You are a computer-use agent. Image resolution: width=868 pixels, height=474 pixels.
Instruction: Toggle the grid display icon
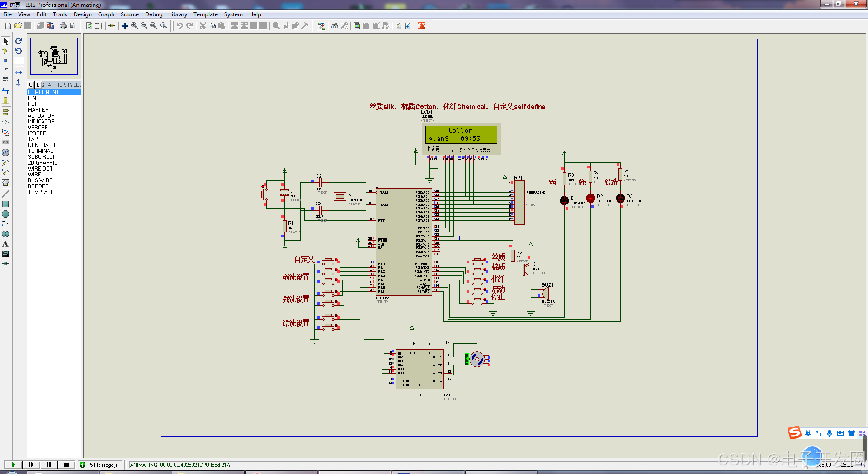(99, 26)
